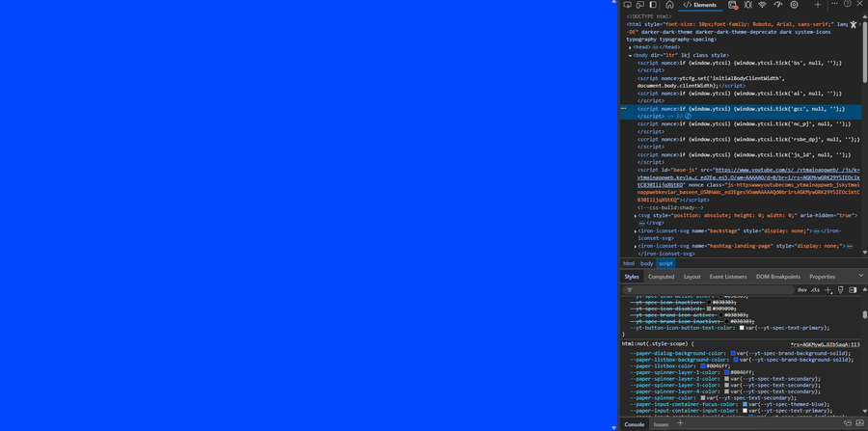Expand iron-iconset-svg backstage node
Image resolution: width=868 pixels, height=431 pixels.
point(636,230)
